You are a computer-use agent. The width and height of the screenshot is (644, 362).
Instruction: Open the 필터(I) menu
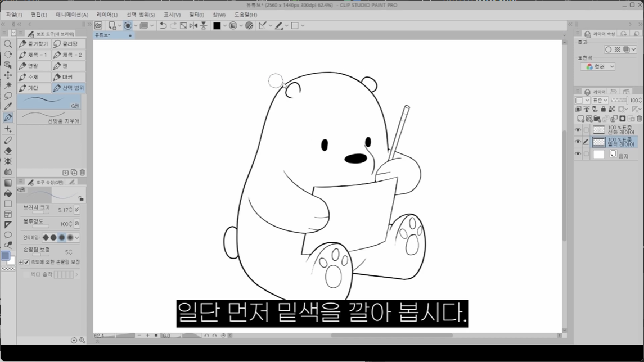tap(196, 15)
